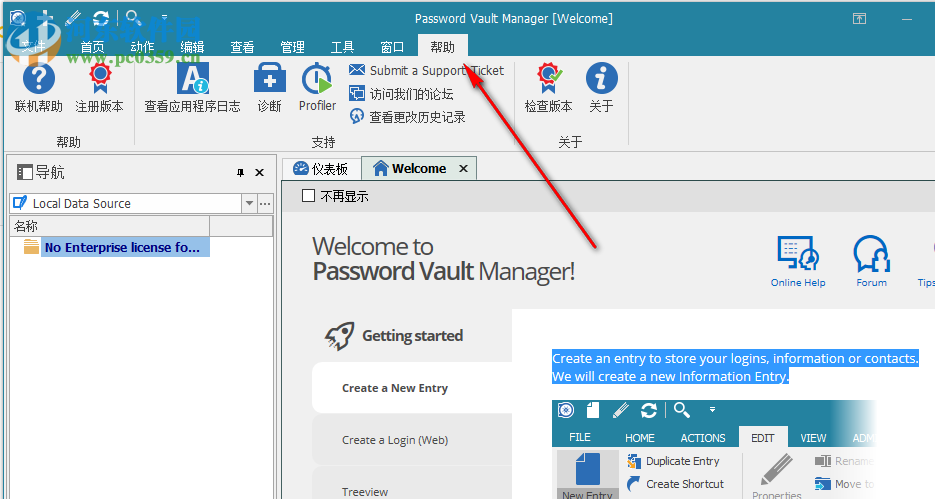The image size is (935, 499).
Task: Click Submit a Support Ticket
Action: (426, 70)
